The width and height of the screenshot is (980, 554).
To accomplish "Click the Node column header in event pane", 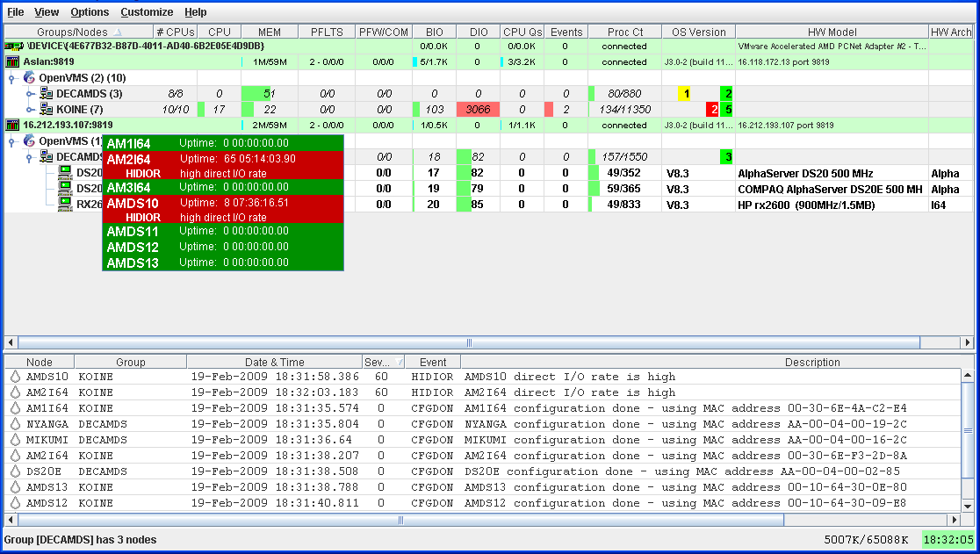I will point(40,362).
